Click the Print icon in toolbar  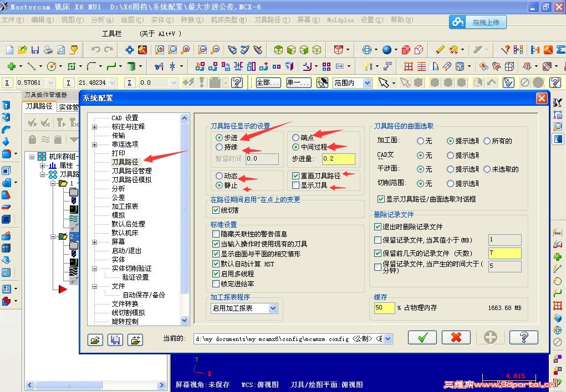(48, 50)
